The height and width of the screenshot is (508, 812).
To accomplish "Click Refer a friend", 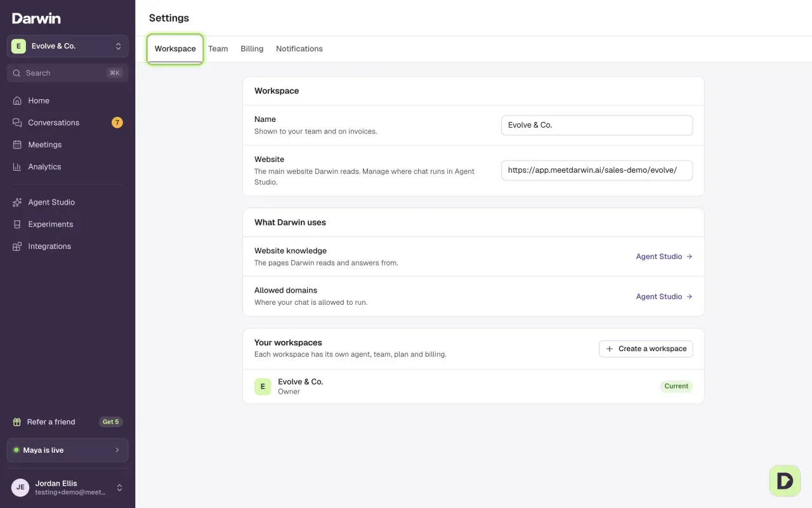I will click(67, 422).
